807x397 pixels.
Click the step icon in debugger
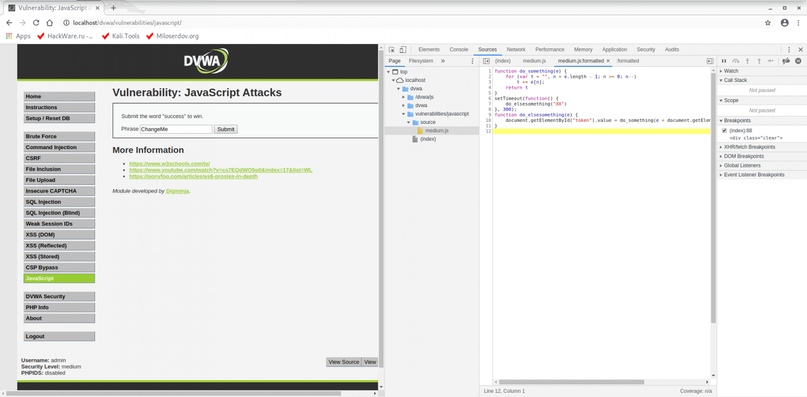tap(770, 61)
